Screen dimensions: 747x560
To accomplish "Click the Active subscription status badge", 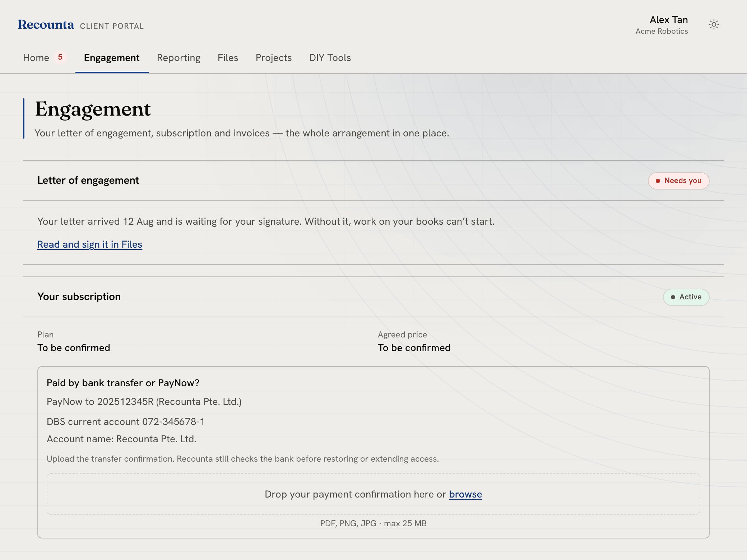I will pos(686,297).
